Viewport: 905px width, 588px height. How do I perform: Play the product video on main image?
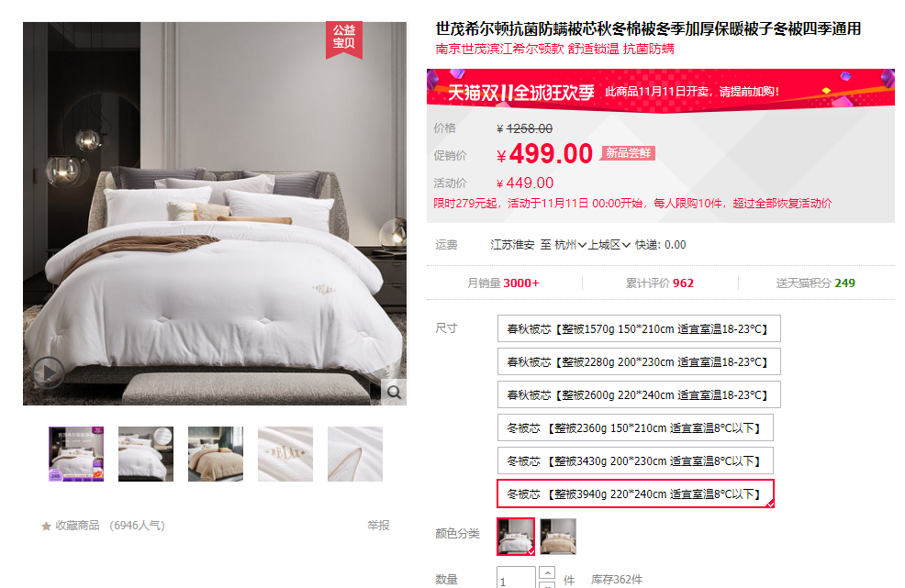click(48, 372)
